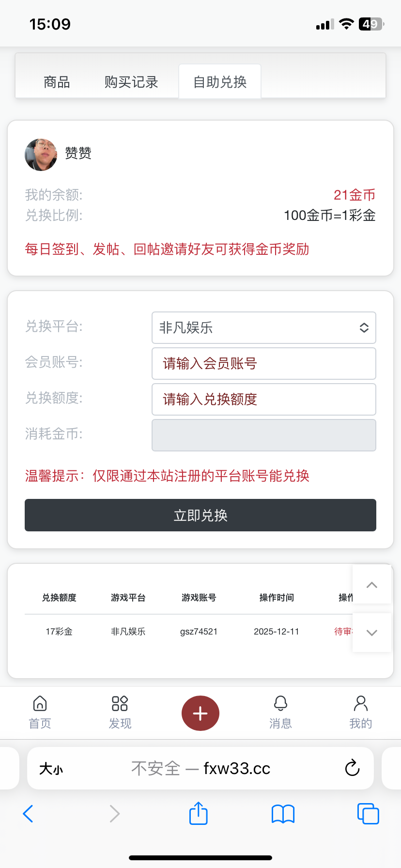This screenshot has height=868, width=401.
Task: Click the scroll-down chevron button
Action: [371, 633]
